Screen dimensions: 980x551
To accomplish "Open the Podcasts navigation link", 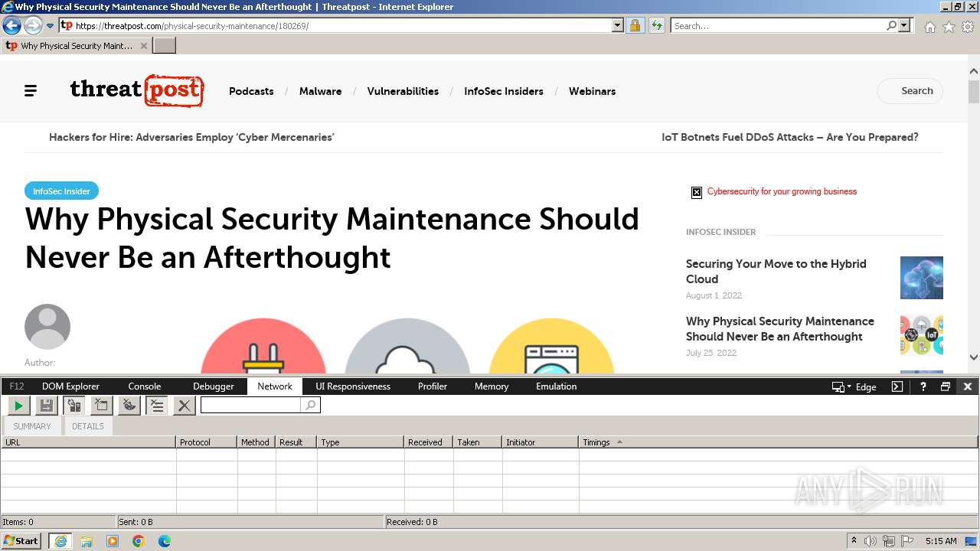I will pyautogui.click(x=251, y=91).
